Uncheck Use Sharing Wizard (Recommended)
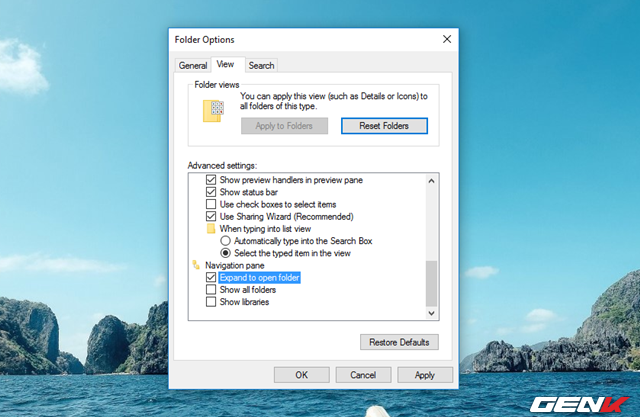The height and width of the screenshot is (417, 640). point(211,216)
